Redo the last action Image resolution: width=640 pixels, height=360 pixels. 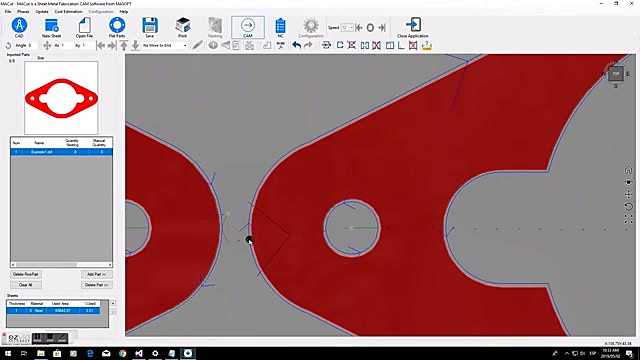[308, 45]
